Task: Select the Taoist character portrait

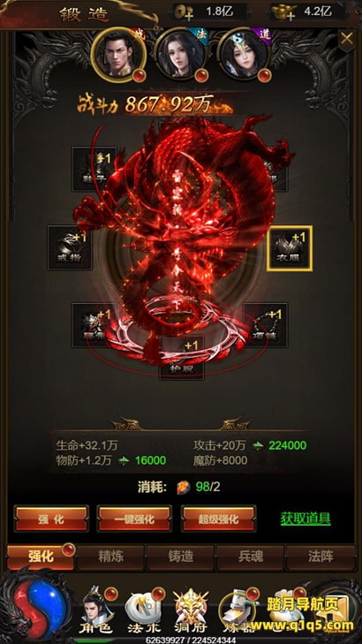Action: (245, 55)
